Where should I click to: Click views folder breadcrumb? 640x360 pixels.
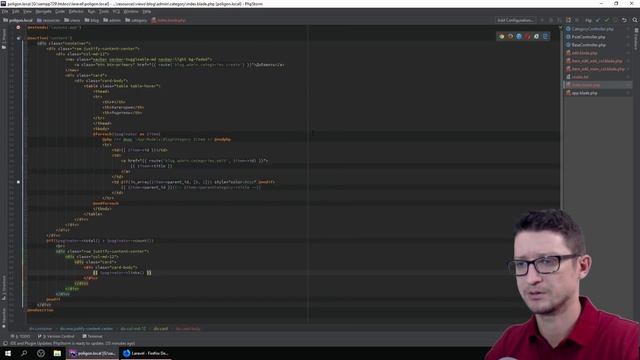tap(72, 20)
